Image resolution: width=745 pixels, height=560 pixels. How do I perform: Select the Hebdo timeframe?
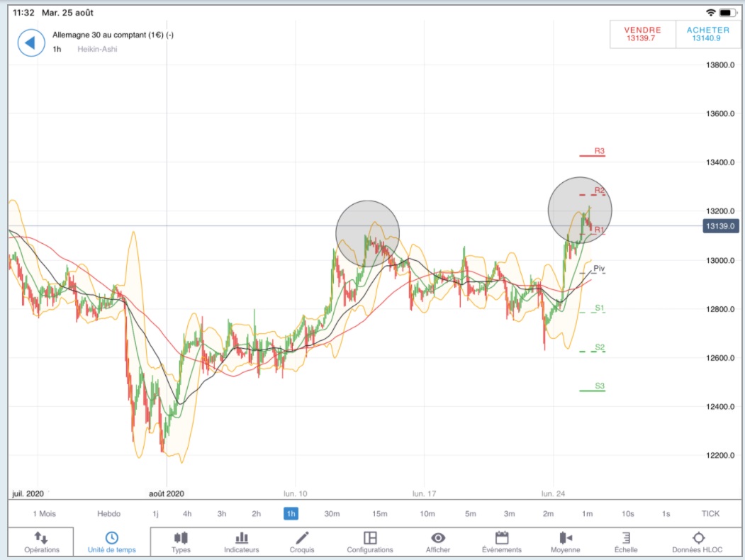(x=108, y=513)
